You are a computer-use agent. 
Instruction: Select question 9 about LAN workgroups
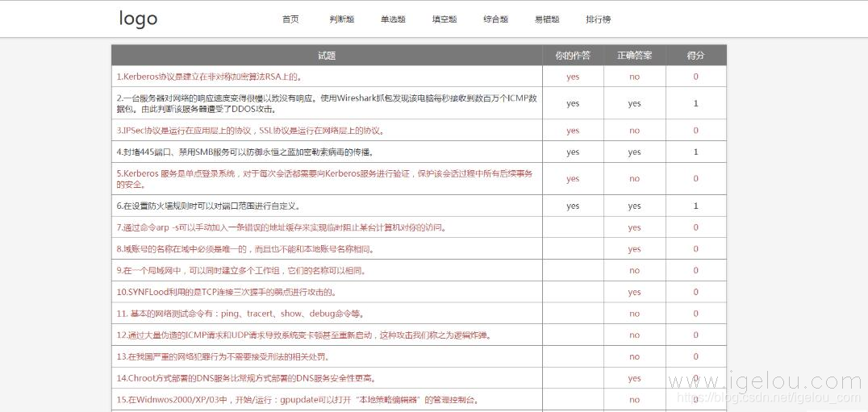pyautogui.click(x=241, y=270)
